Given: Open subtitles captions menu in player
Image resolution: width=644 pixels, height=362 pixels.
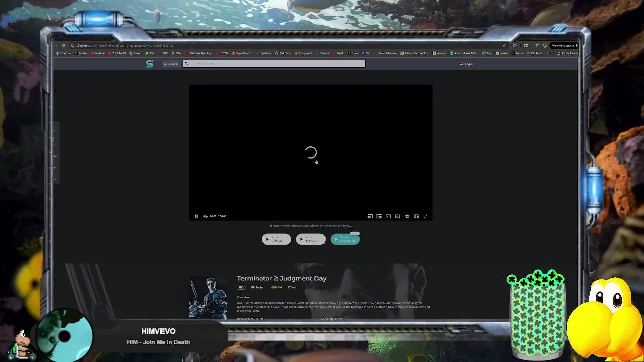Looking at the screenshot, I should (x=397, y=216).
